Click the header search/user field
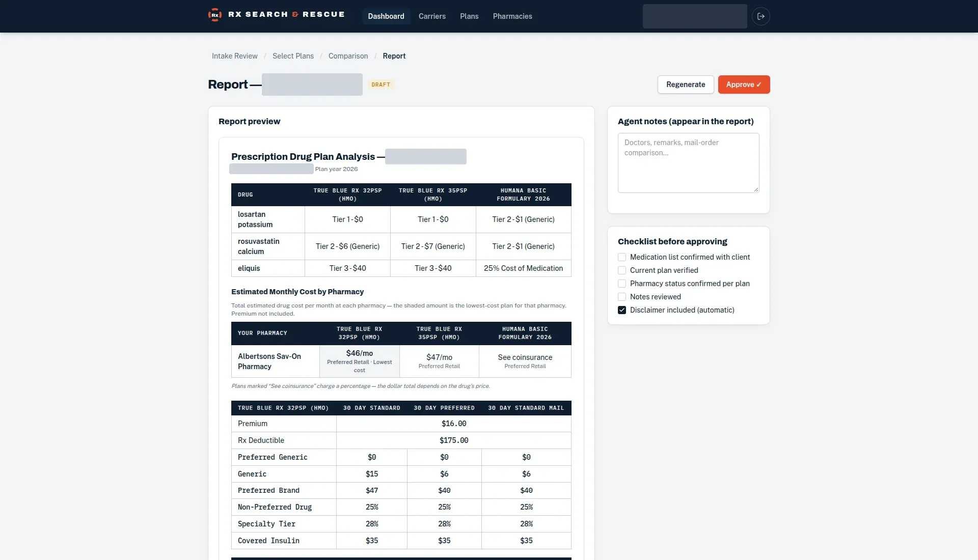This screenshot has width=978, height=560. click(x=695, y=16)
